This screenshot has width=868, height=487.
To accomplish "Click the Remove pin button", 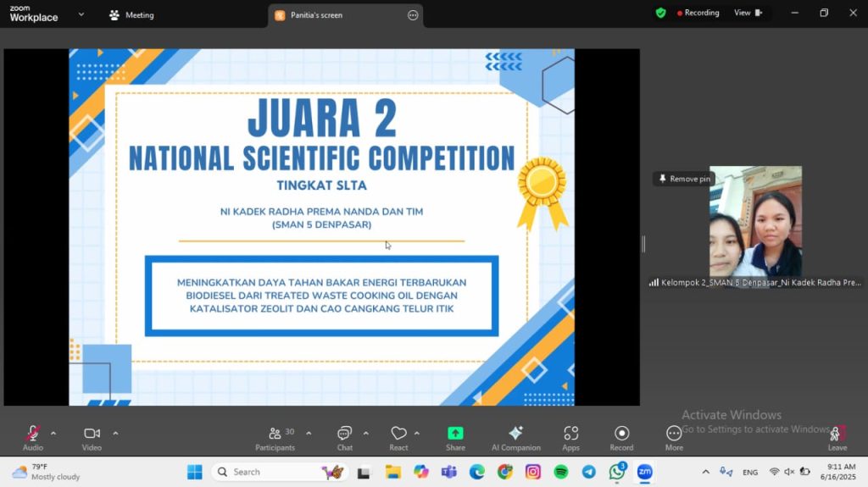I will tap(684, 179).
